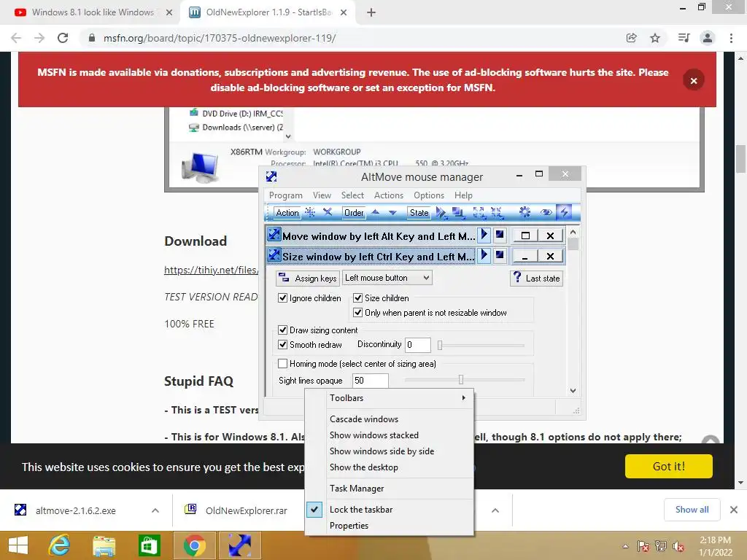Image resolution: width=747 pixels, height=560 pixels.
Task: Open Help menu in AltMove
Action: click(463, 195)
